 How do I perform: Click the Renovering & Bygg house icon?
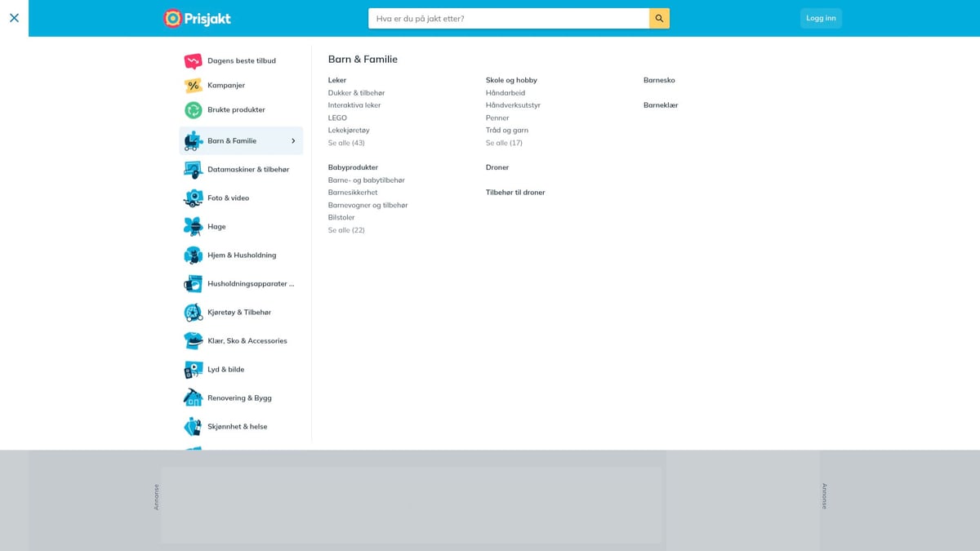point(193,398)
